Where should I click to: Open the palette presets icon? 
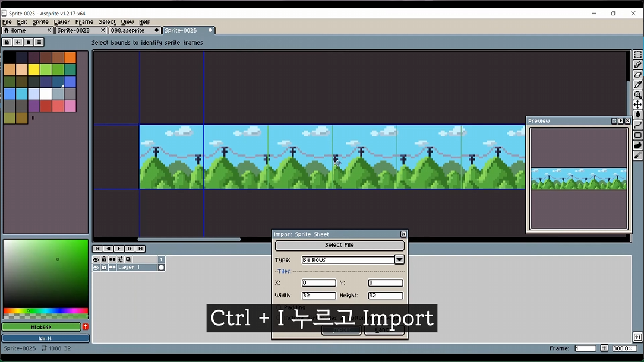pyautogui.click(x=29, y=42)
